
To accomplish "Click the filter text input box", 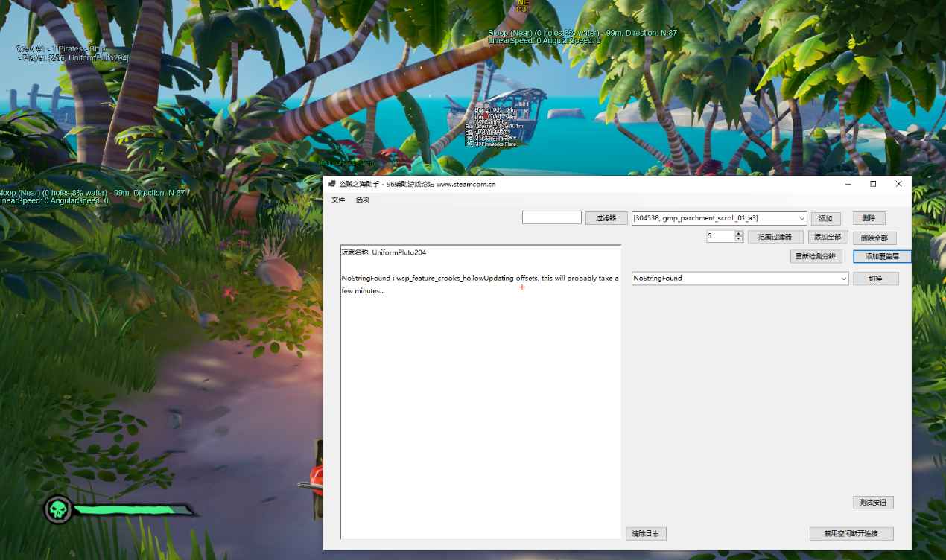I will click(551, 217).
